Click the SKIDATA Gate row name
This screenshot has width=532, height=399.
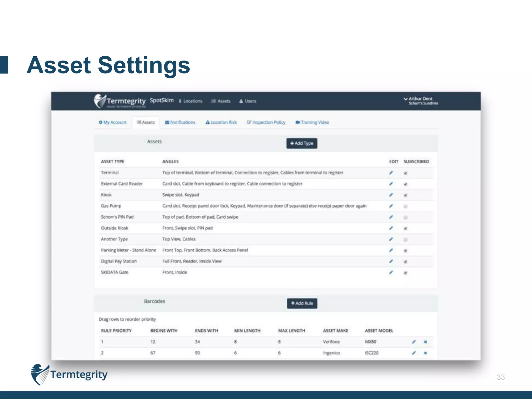115,272
